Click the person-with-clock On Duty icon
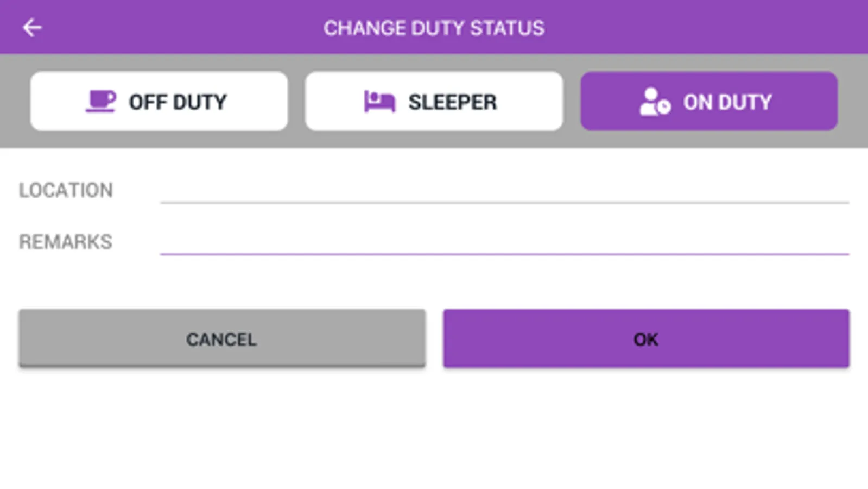The image size is (868, 489). pos(654,102)
